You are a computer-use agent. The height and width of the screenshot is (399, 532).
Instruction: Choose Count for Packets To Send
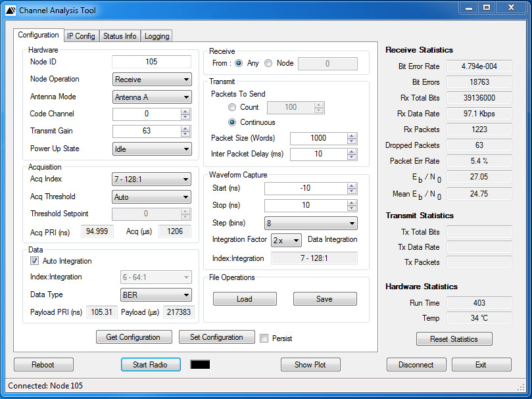tap(232, 107)
